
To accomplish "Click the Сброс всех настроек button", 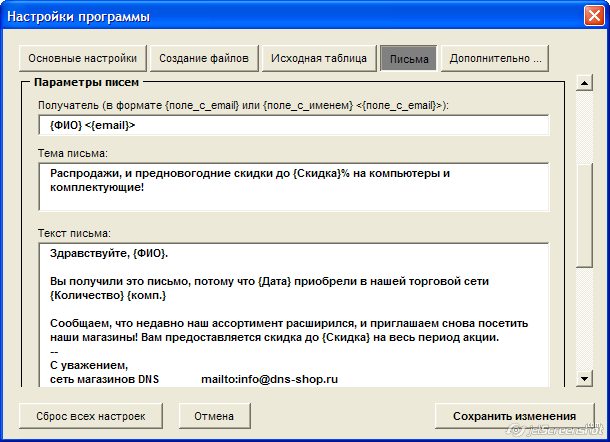I will point(91,416).
